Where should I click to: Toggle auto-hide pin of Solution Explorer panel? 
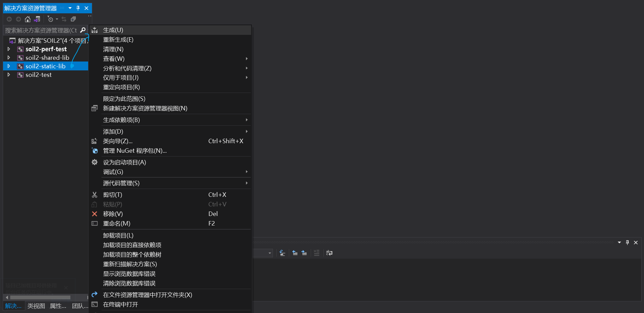coord(78,8)
